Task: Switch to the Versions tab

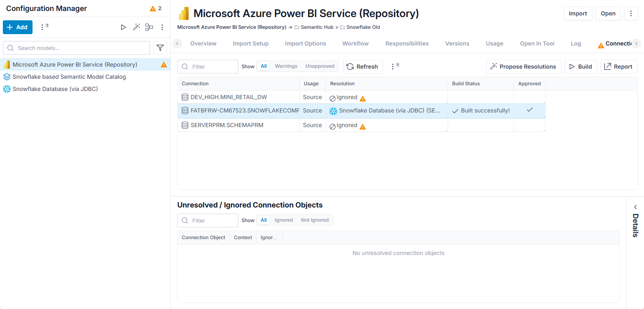Action: pyautogui.click(x=457, y=43)
